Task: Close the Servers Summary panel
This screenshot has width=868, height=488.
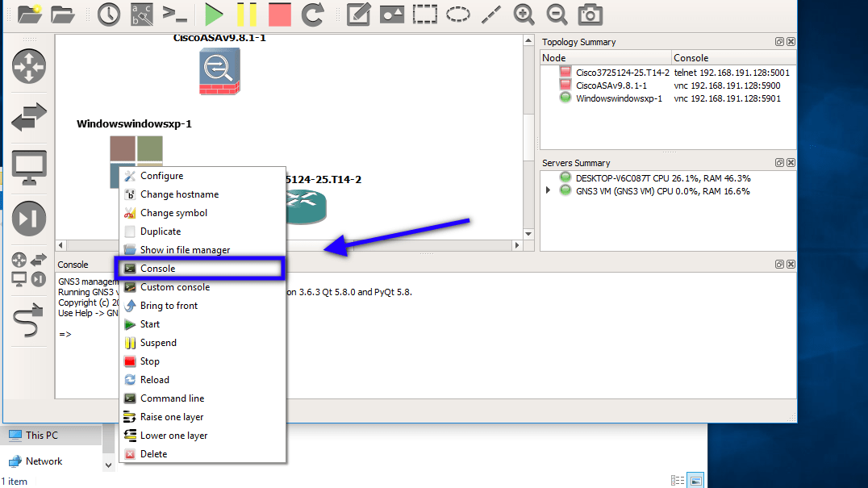Action: pyautogui.click(x=791, y=163)
